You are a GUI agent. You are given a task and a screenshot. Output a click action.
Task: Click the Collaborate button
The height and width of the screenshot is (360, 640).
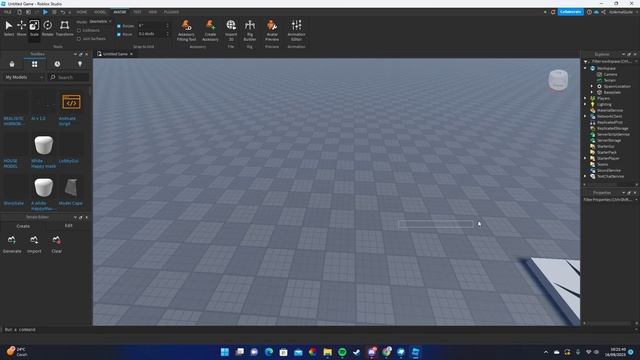[x=570, y=12]
